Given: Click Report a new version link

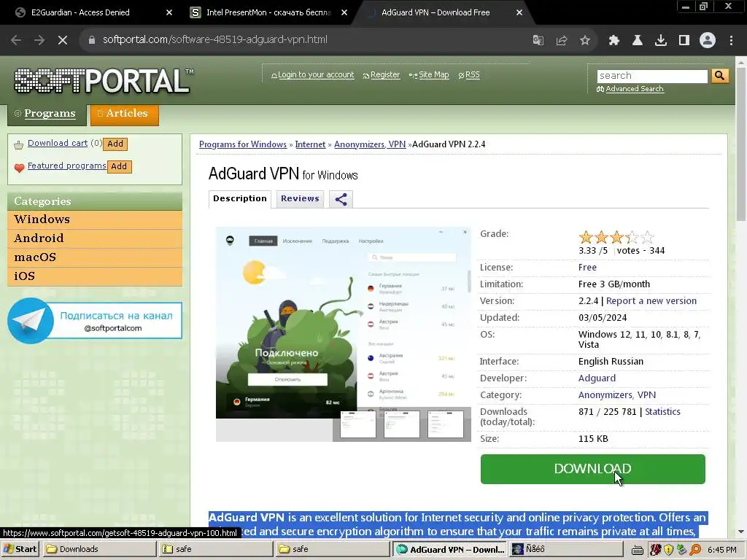Looking at the screenshot, I should [x=651, y=301].
